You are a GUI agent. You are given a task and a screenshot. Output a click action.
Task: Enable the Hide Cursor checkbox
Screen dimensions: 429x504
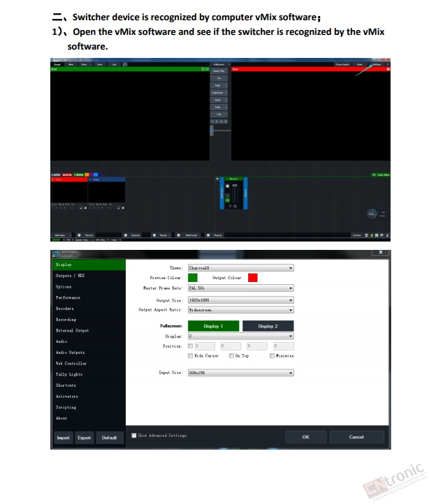(x=191, y=356)
